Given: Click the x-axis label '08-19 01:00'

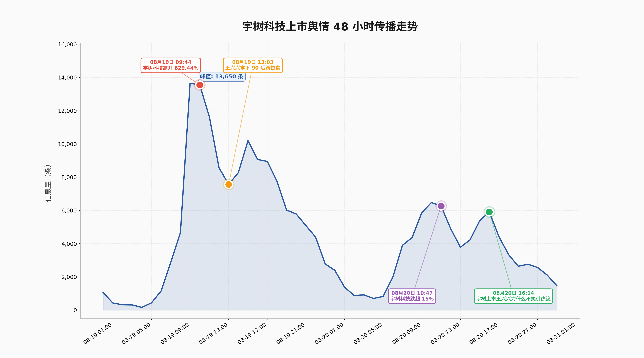Looking at the screenshot, I should [98, 333].
